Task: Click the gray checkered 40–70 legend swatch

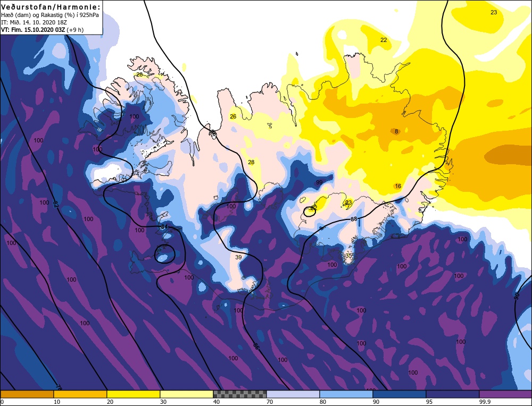Action: (239, 394)
